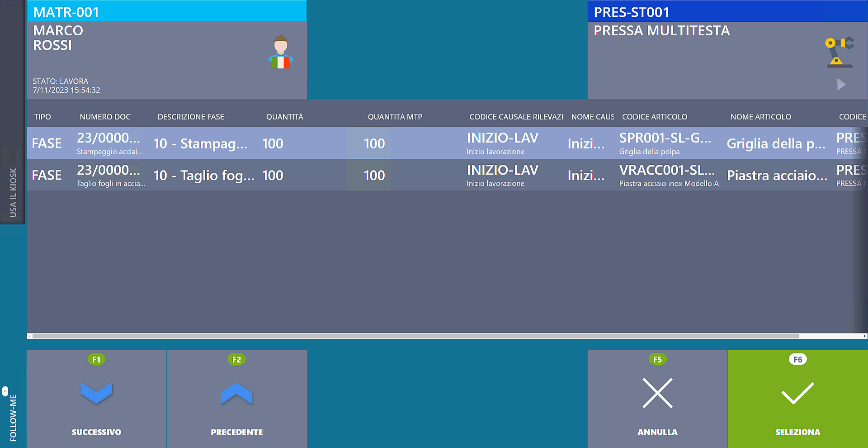Click the document number of the Taglio fogli row

coord(108,170)
